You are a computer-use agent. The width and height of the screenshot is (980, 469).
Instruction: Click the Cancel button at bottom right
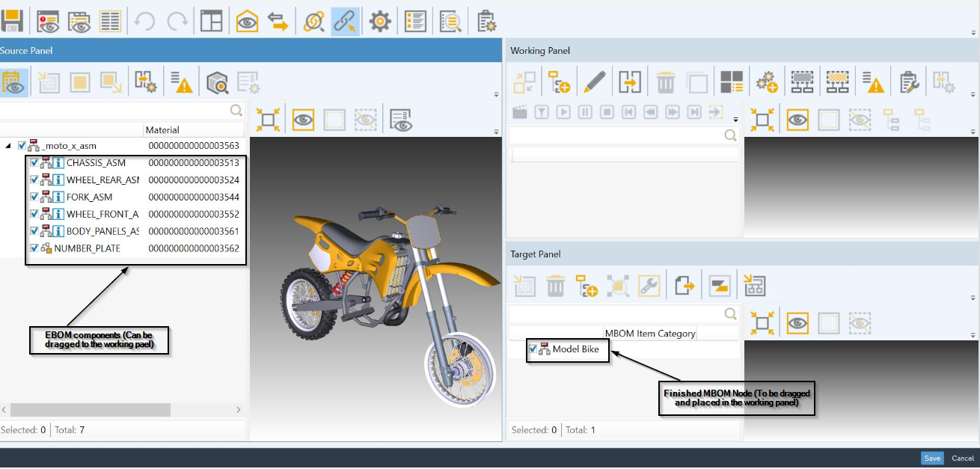pos(962,459)
